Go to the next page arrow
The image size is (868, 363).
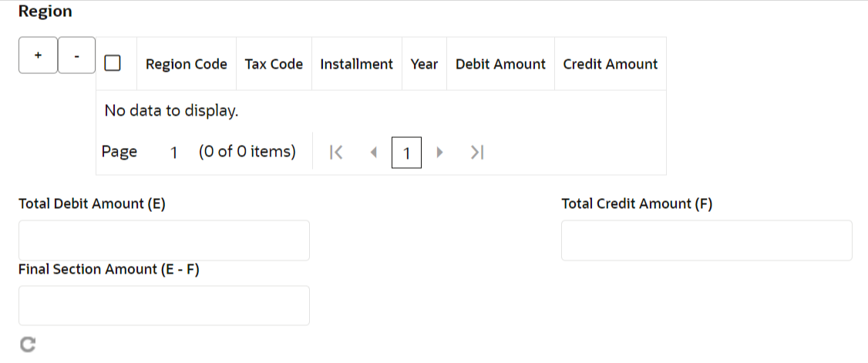[440, 153]
